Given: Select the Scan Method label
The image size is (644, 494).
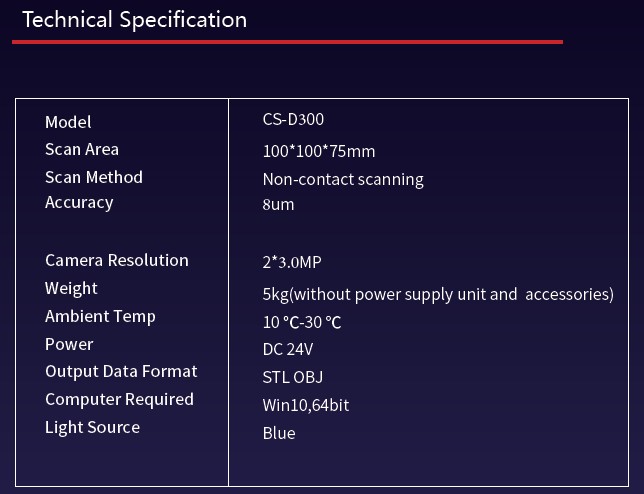Looking at the screenshot, I should (x=94, y=177).
